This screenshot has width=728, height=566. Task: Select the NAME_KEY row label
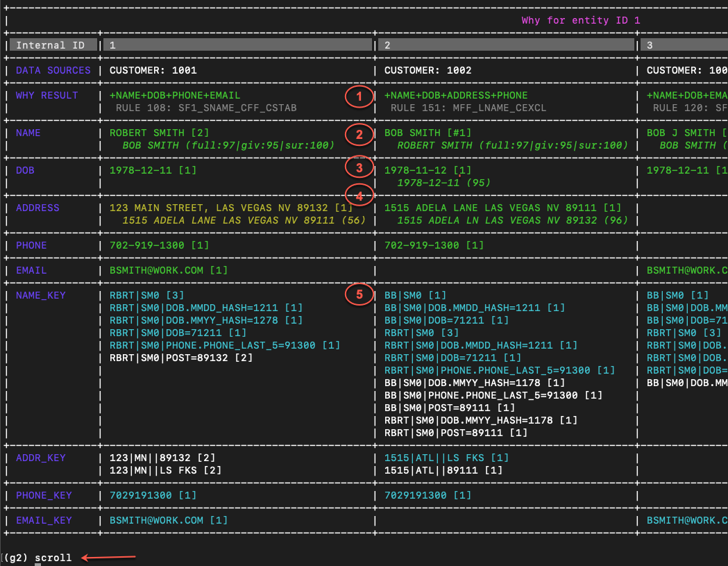41,295
